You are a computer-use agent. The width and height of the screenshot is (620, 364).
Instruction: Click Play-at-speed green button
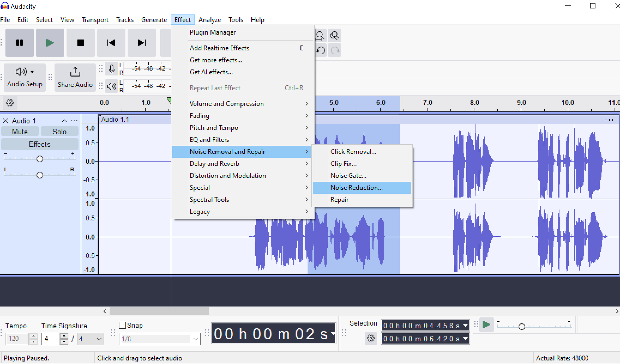click(x=486, y=325)
